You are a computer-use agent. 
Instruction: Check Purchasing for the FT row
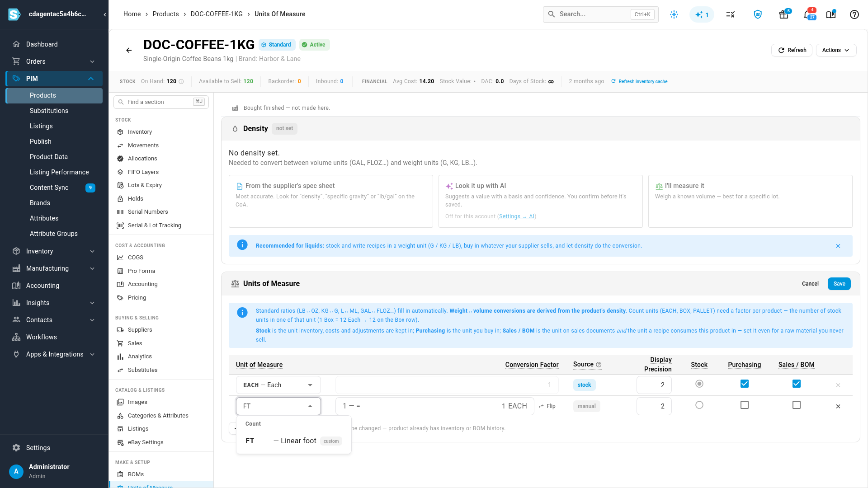[745, 405]
